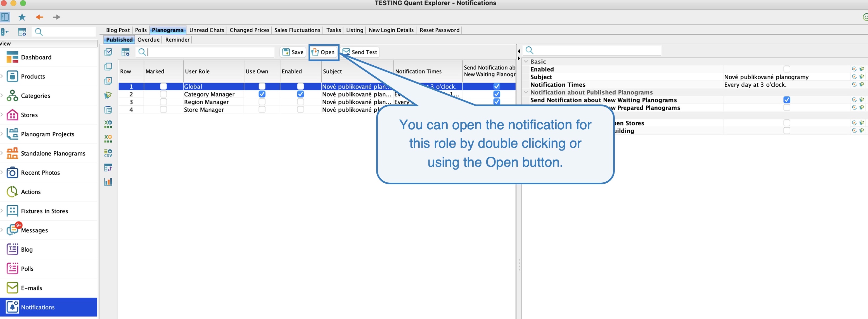The height and width of the screenshot is (319, 868).
Task: Click the reset icon in the Notification Times row
Action: coord(854,85)
